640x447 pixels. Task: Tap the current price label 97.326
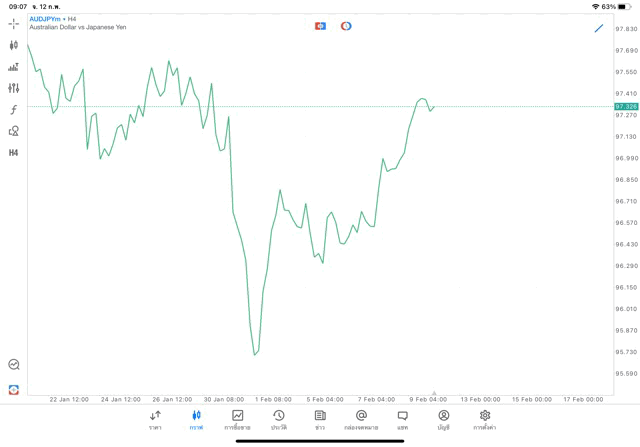(626, 106)
